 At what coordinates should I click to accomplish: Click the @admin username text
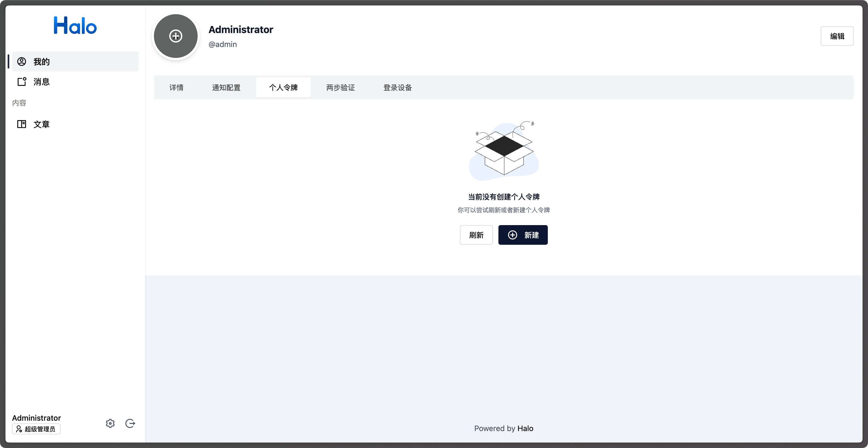222,44
